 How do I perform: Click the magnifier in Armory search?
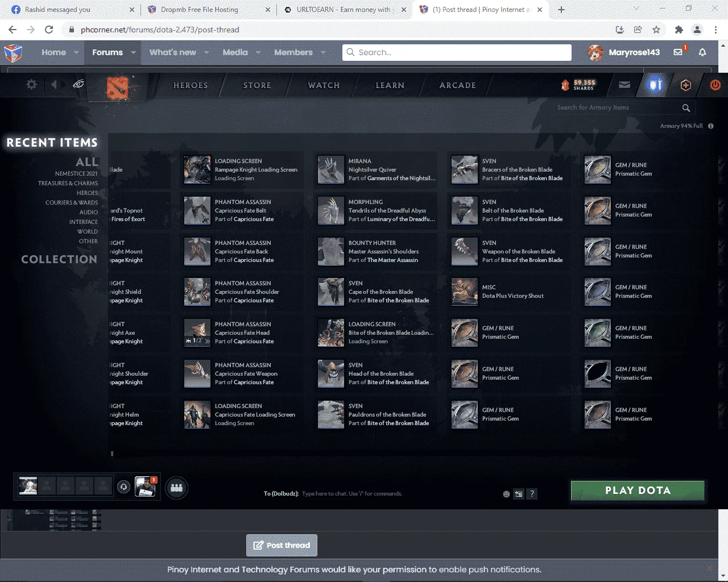click(686, 107)
